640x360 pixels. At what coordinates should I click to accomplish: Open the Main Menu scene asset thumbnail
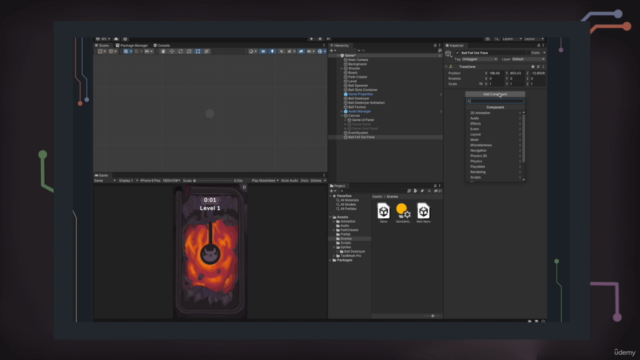[x=423, y=211]
